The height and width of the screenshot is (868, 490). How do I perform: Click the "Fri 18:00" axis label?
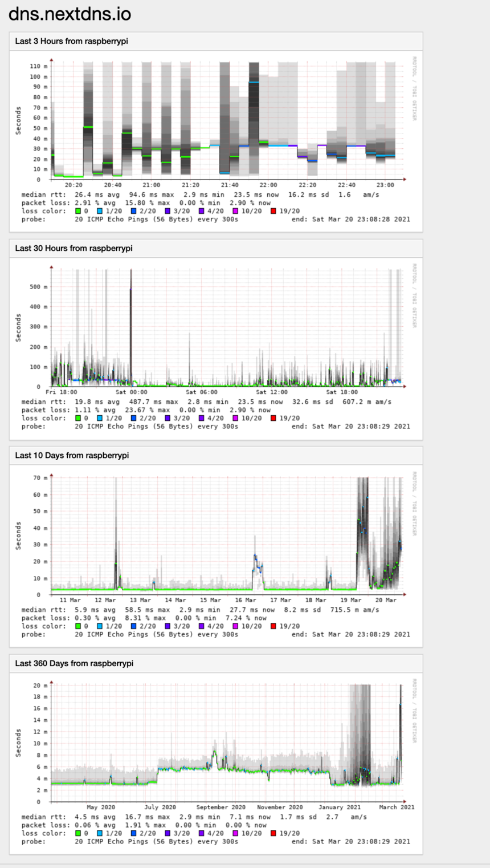61,392
